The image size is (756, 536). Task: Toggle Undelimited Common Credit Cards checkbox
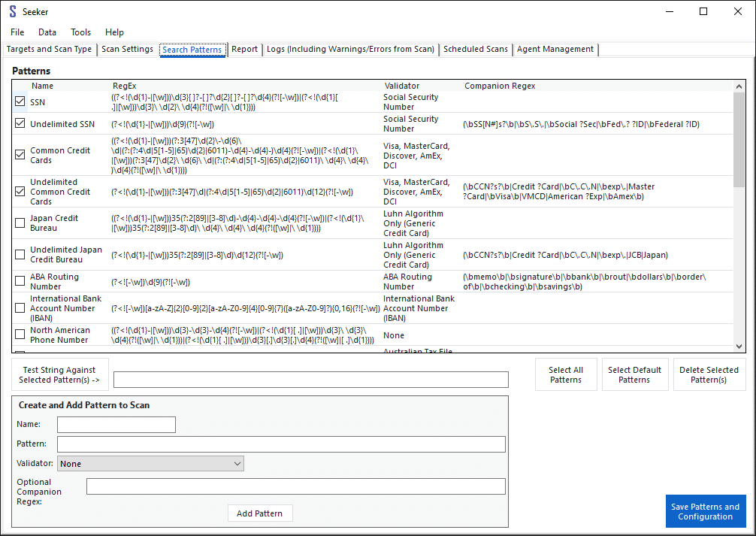pyautogui.click(x=20, y=191)
